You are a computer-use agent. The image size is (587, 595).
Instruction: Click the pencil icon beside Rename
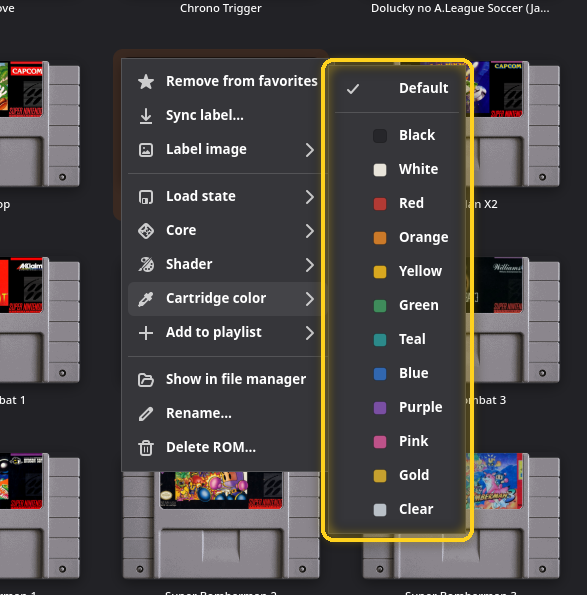pos(146,414)
